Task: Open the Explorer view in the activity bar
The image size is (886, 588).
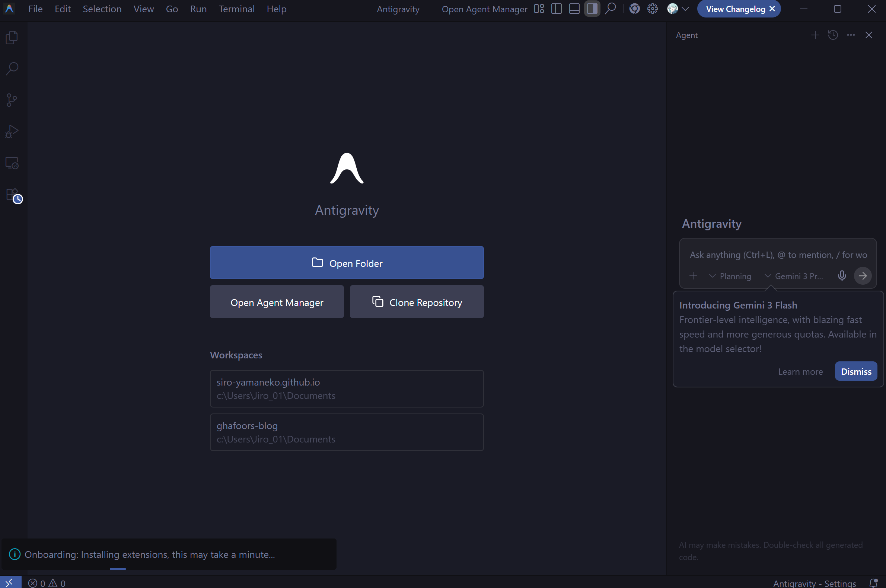Action: (12, 38)
